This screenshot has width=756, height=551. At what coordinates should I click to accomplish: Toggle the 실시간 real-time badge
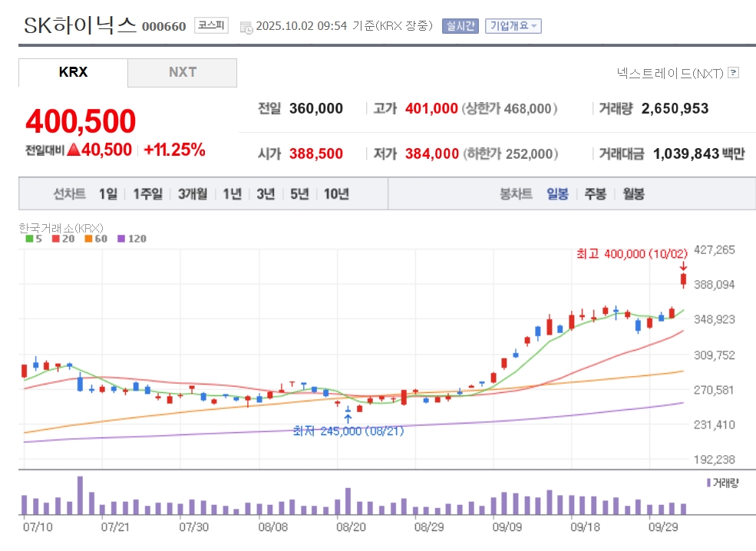coord(460,25)
